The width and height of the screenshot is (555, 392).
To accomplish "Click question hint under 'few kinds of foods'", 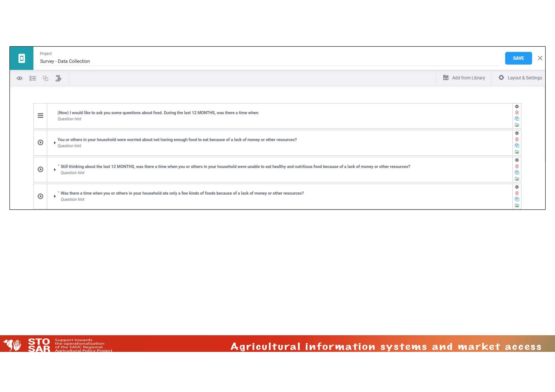I will [x=72, y=200].
